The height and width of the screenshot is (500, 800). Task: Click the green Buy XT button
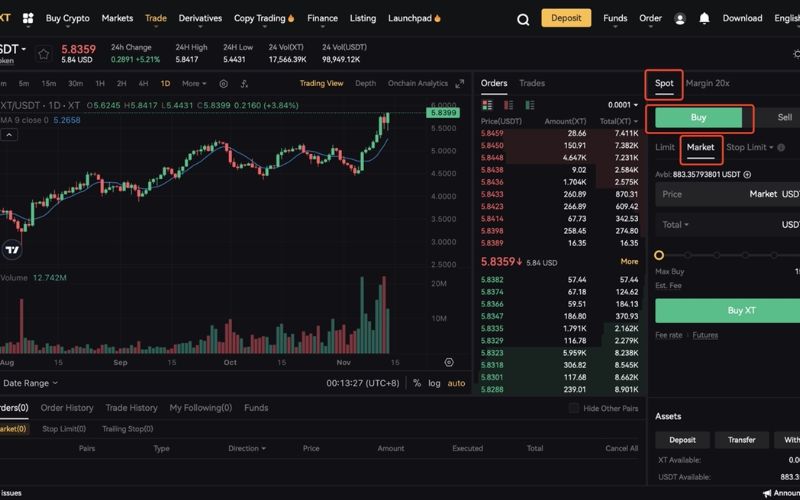[728, 311]
